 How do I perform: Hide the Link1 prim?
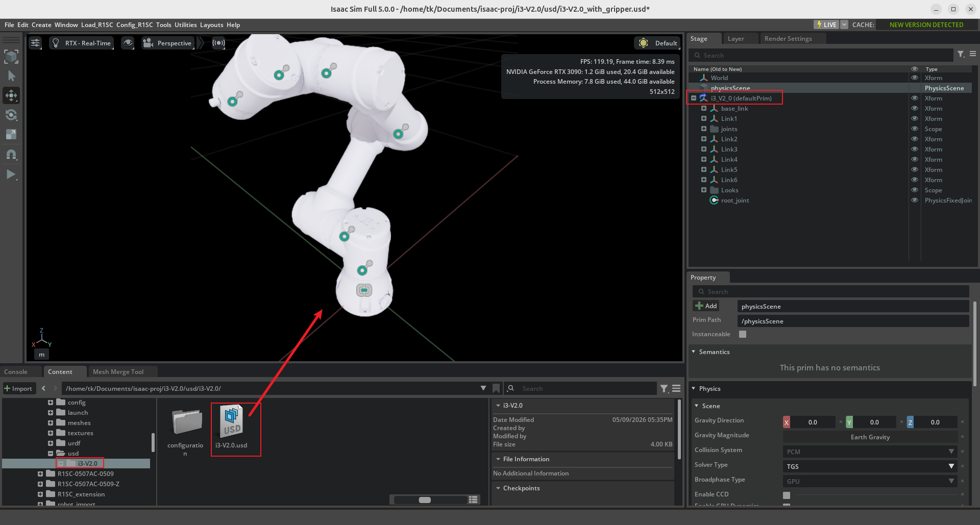915,118
